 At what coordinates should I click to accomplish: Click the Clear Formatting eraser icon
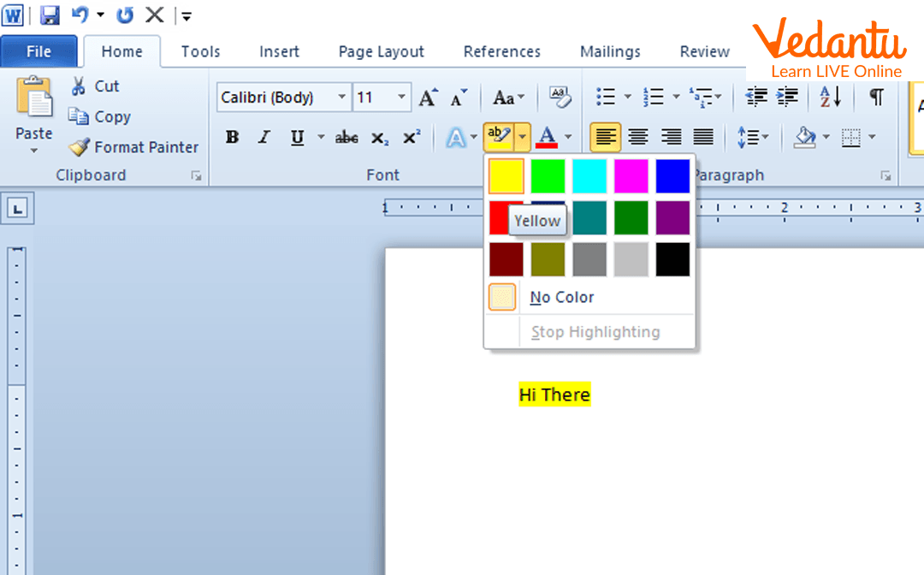pyautogui.click(x=560, y=98)
